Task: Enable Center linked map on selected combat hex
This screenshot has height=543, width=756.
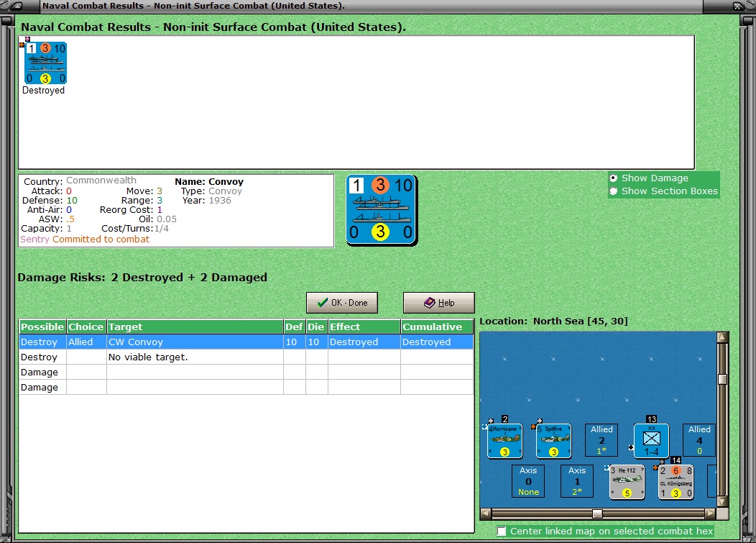Action: [x=502, y=531]
